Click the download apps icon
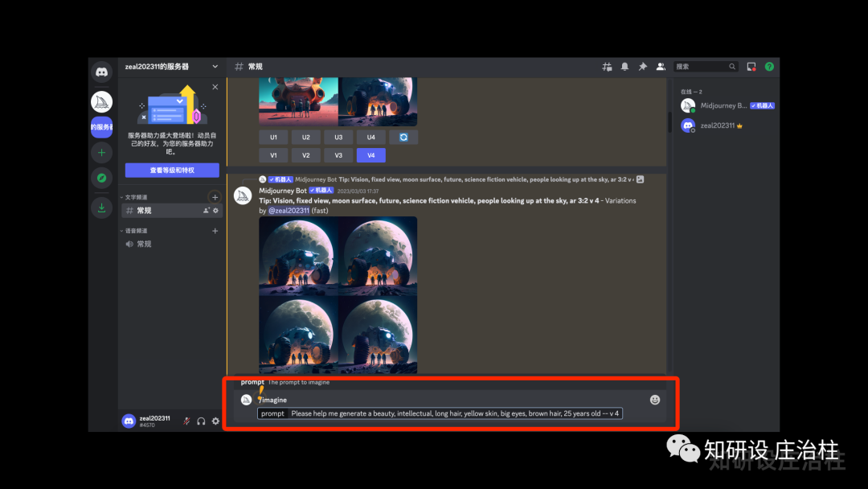This screenshot has width=868, height=489. [x=101, y=208]
